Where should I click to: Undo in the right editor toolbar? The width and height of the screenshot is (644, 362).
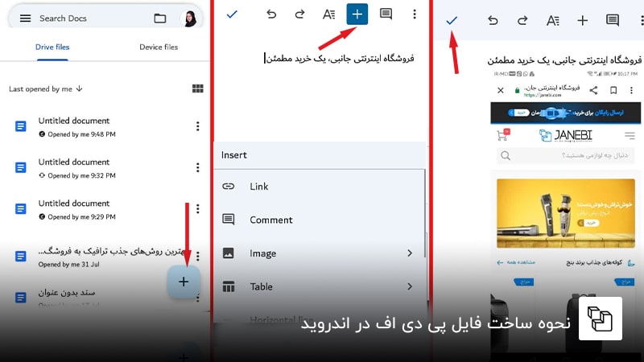click(x=493, y=20)
